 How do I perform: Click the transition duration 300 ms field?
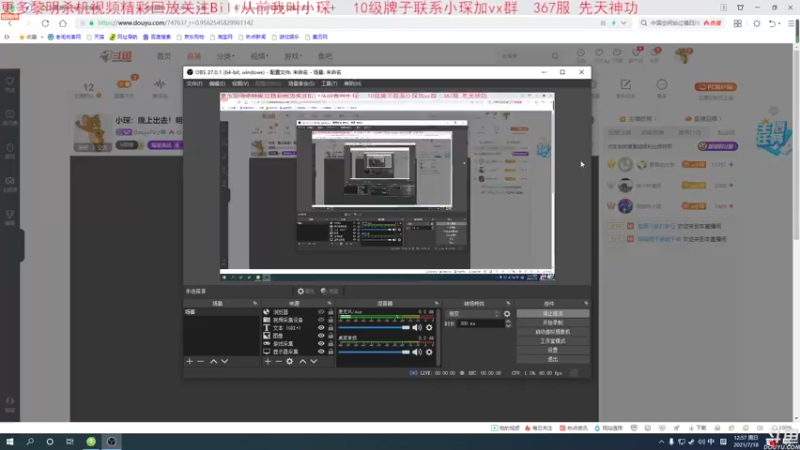tap(480, 323)
